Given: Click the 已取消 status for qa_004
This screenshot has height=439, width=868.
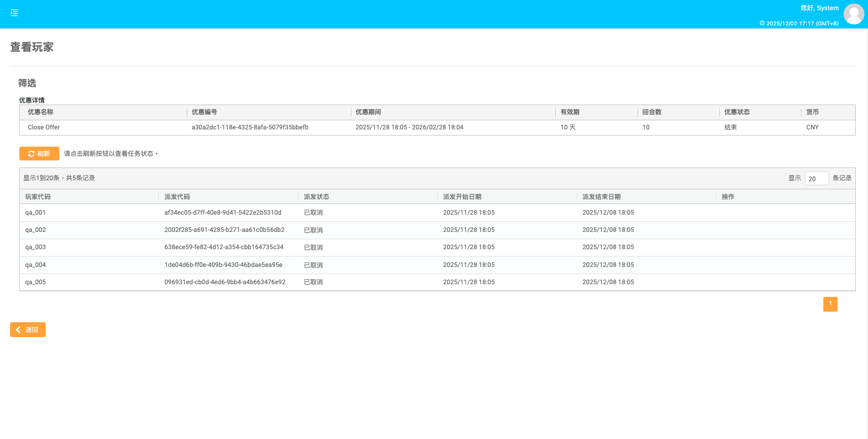Looking at the screenshot, I should pyautogui.click(x=313, y=265).
